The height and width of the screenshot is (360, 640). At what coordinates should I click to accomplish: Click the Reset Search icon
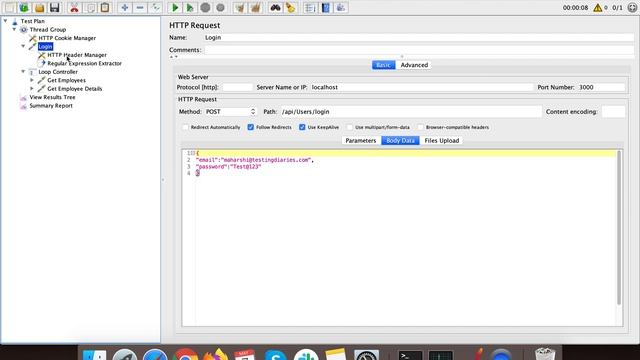pos(291,7)
